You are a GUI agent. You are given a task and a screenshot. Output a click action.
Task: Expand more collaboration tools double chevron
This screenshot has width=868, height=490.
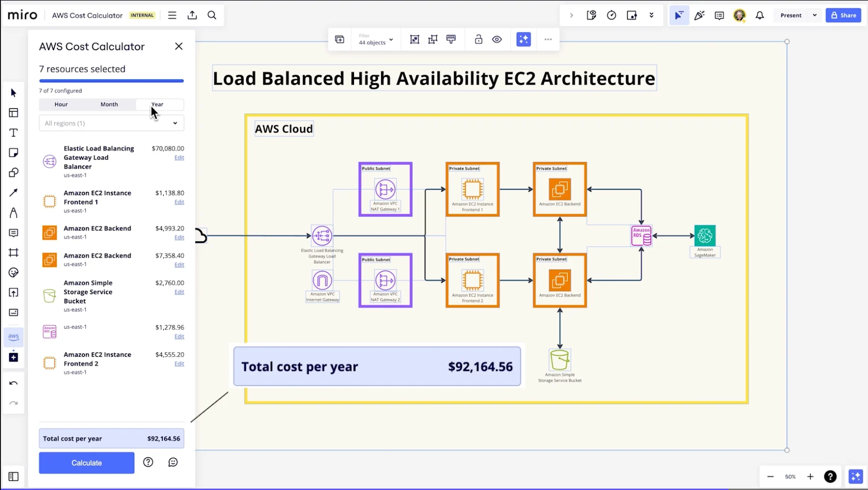point(651,15)
